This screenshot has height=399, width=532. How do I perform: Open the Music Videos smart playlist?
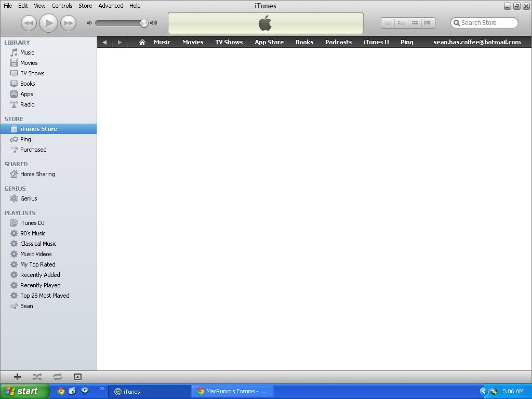coord(48,254)
